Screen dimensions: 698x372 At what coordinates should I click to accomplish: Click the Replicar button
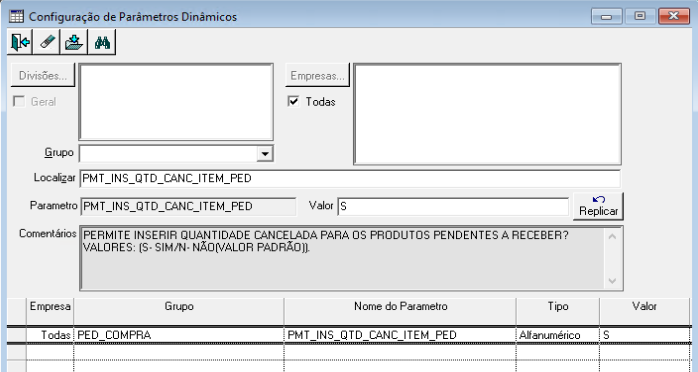tap(598, 206)
